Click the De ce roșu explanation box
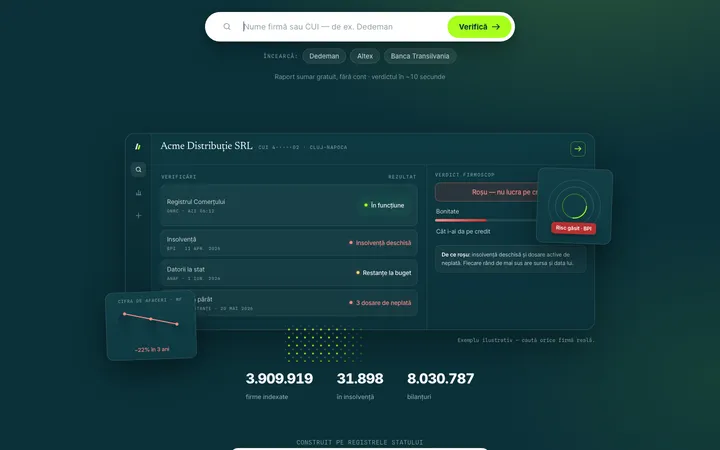Viewport: 720px width, 450px height. click(x=511, y=259)
